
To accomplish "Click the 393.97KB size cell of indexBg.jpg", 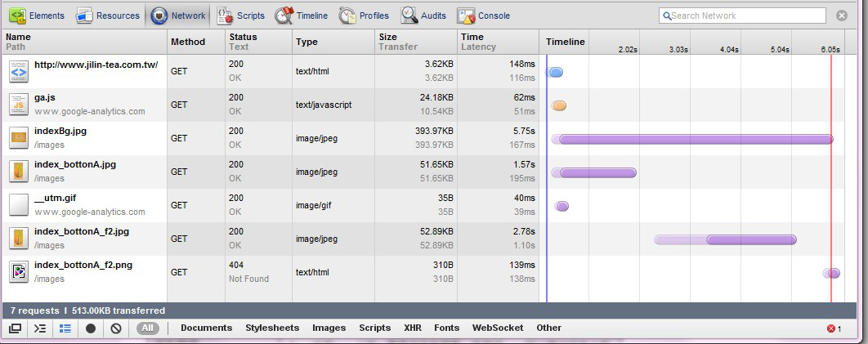I will [434, 131].
